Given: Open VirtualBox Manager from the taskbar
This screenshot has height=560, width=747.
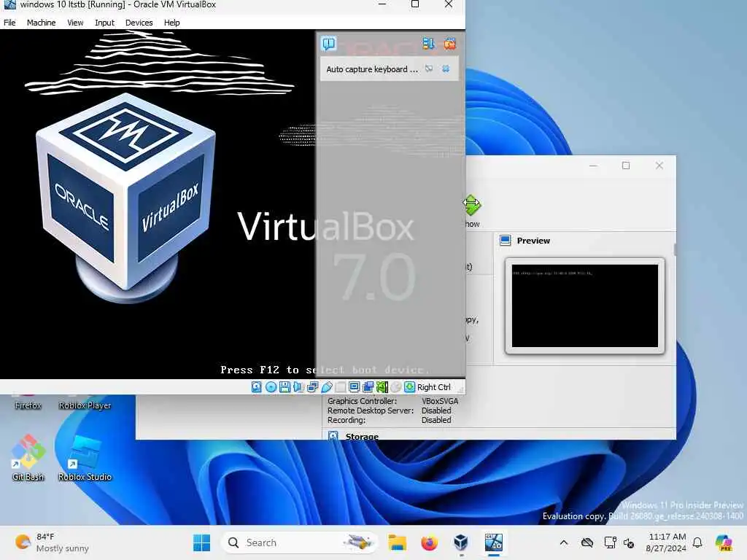Looking at the screenshot, I should (461, 542).
